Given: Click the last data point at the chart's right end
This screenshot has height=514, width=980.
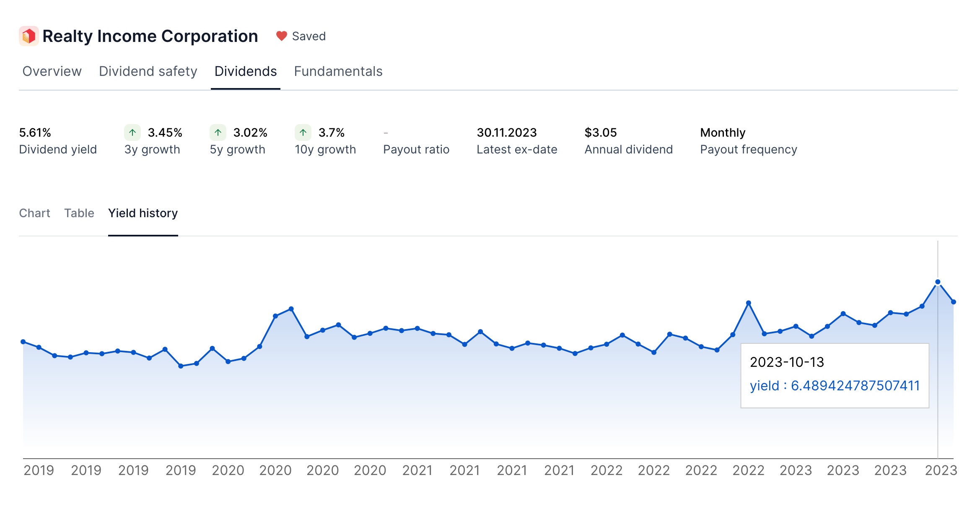Looking at the screenshot, I should pos(954,302).
